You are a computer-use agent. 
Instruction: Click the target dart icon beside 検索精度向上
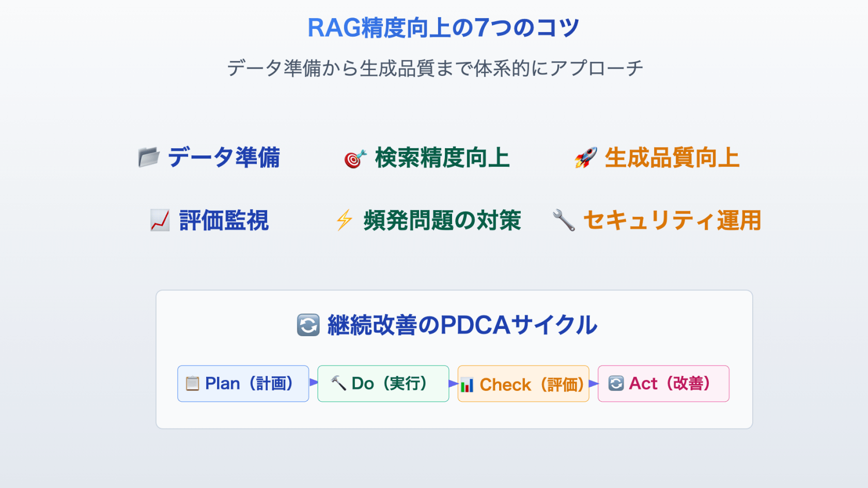point(355,159)
